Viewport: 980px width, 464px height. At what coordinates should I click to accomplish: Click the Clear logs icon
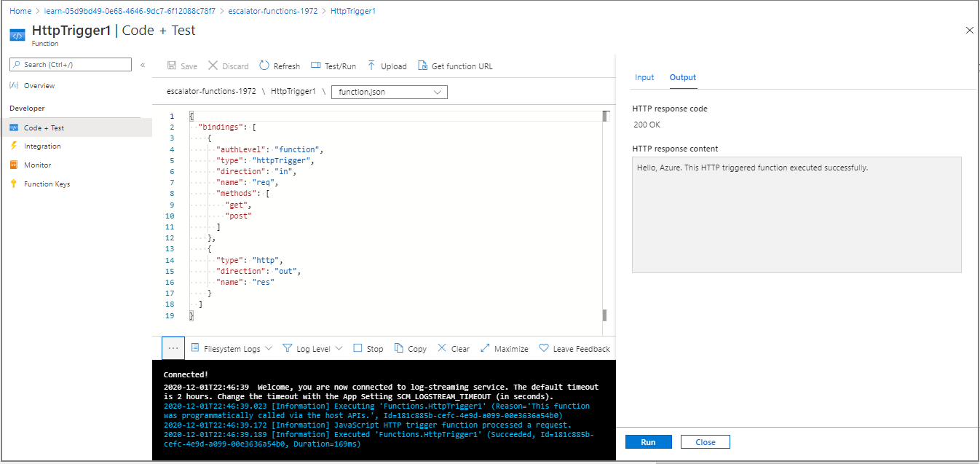click(453, 348)
